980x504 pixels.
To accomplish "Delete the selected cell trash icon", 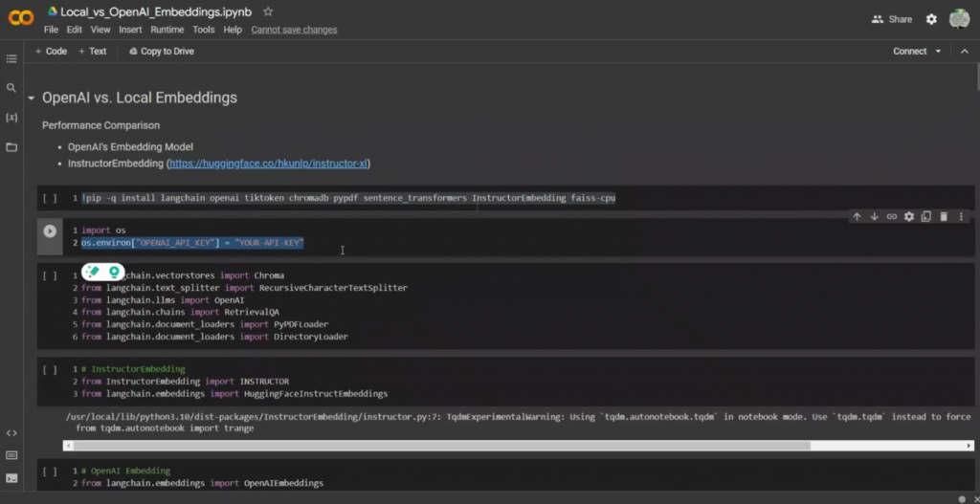I will 944,217.
